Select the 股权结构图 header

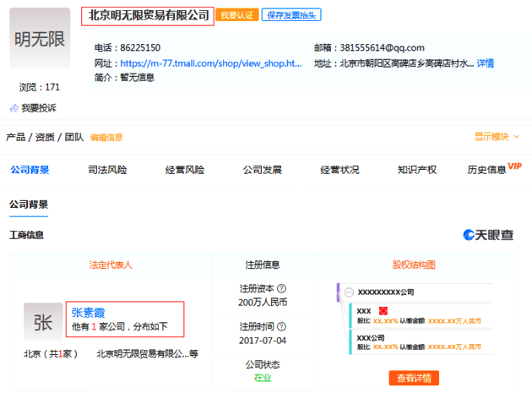[x=414, y=265]
